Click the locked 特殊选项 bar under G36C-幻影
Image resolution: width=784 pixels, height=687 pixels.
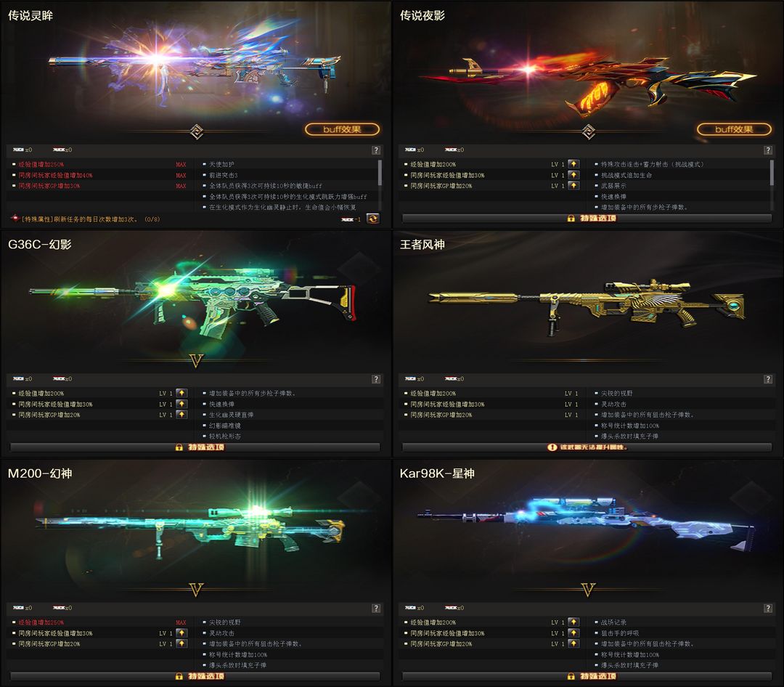click(x=195, y=447)
